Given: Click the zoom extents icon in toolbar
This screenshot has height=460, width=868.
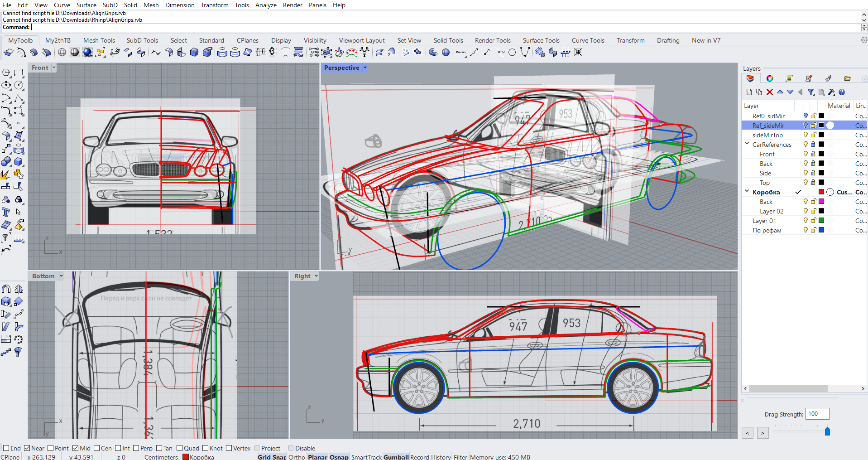Looking at the screenshot, I should pyautogui.click(x=578, y=53).
